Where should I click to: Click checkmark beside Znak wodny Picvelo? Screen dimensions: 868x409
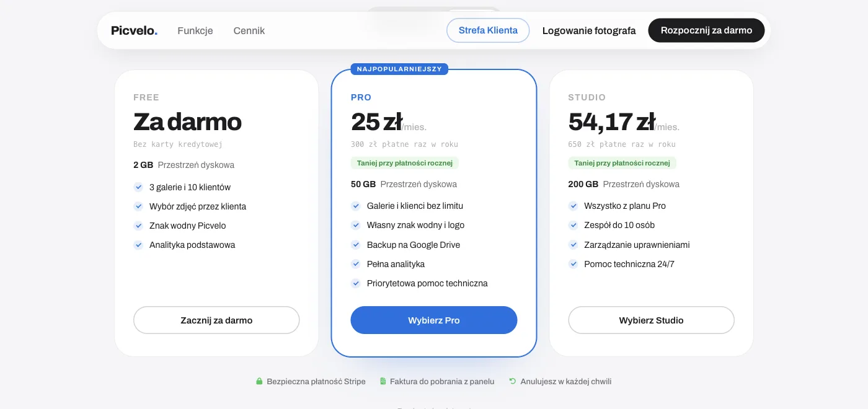click(138, 226)
